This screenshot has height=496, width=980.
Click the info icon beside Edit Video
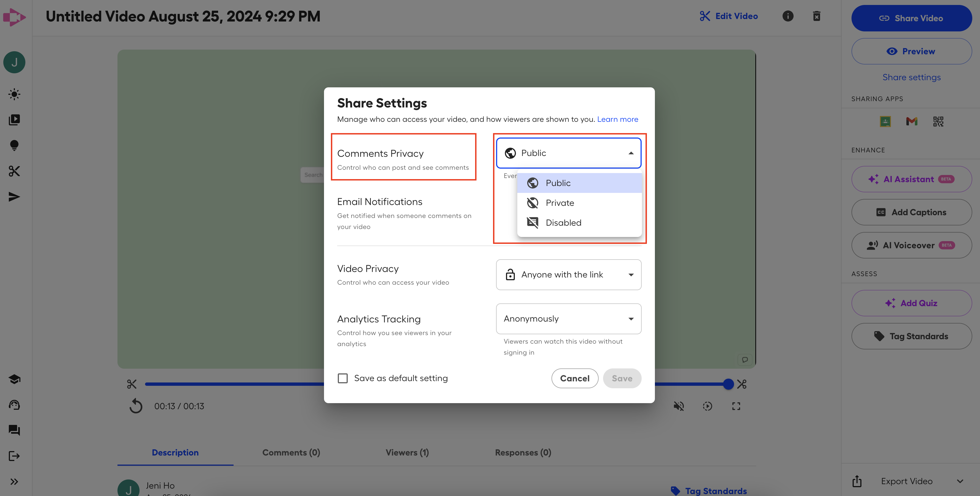click(788, 16)
